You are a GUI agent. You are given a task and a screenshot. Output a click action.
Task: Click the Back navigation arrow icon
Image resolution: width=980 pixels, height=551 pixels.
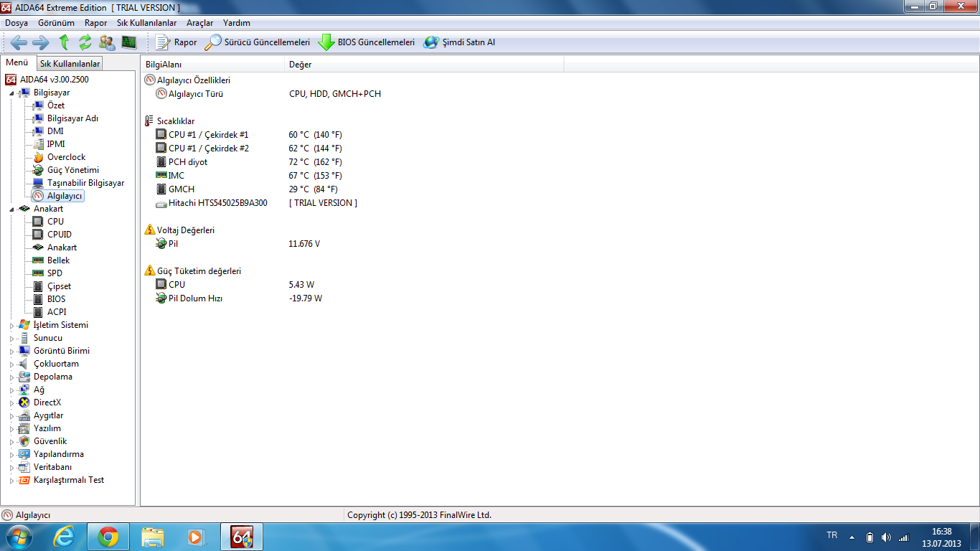coord(19,42)
